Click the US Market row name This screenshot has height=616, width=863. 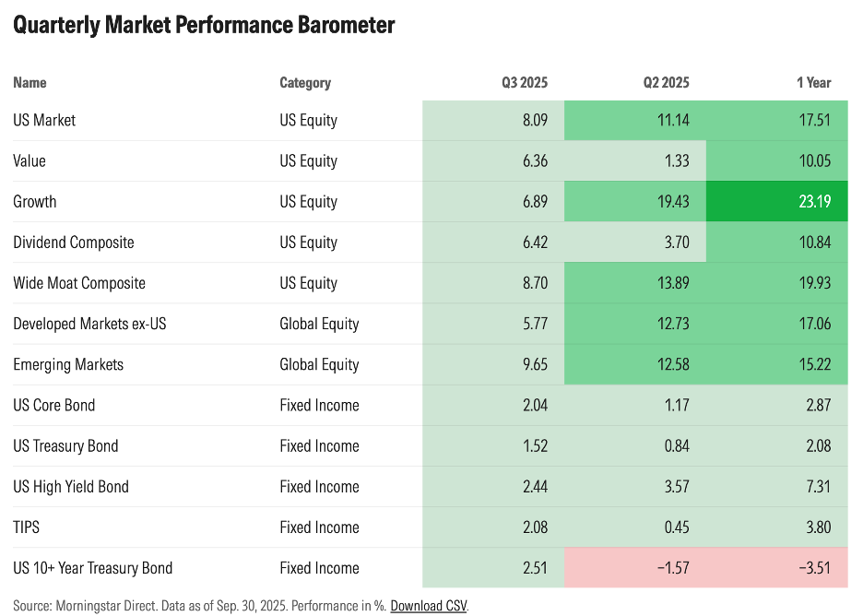coord(44,121)
